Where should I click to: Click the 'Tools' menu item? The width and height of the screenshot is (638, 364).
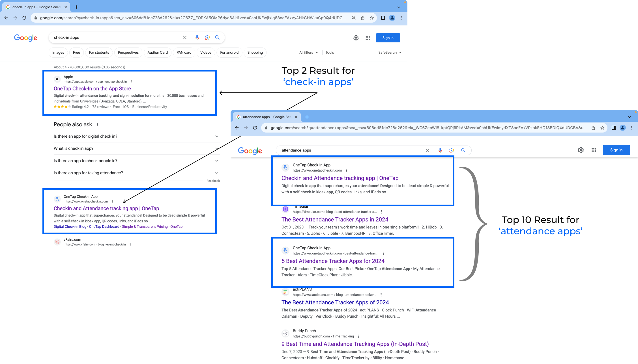329,52
